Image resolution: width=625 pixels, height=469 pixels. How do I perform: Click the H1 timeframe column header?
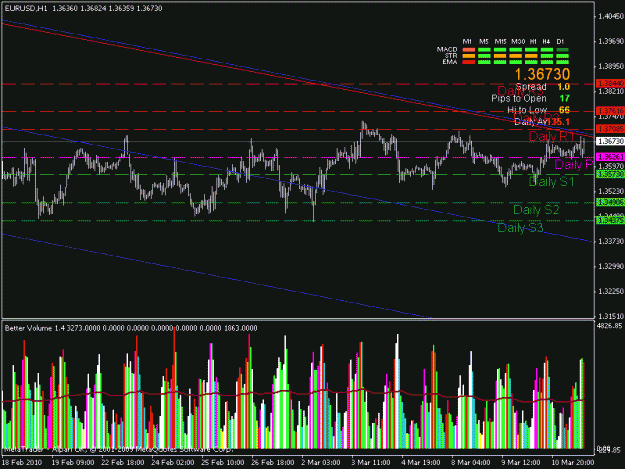533,41
